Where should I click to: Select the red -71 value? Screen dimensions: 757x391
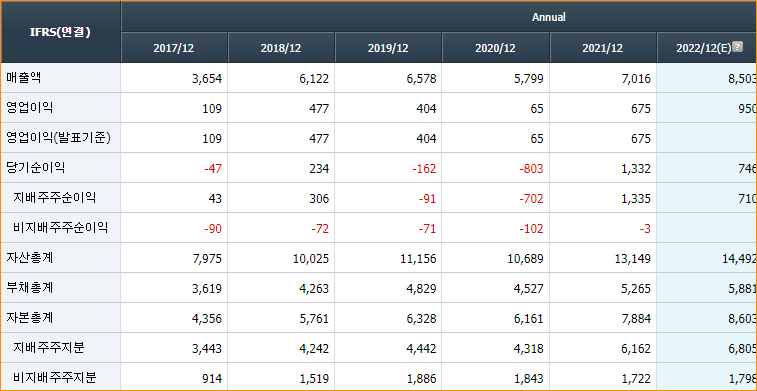427,228
